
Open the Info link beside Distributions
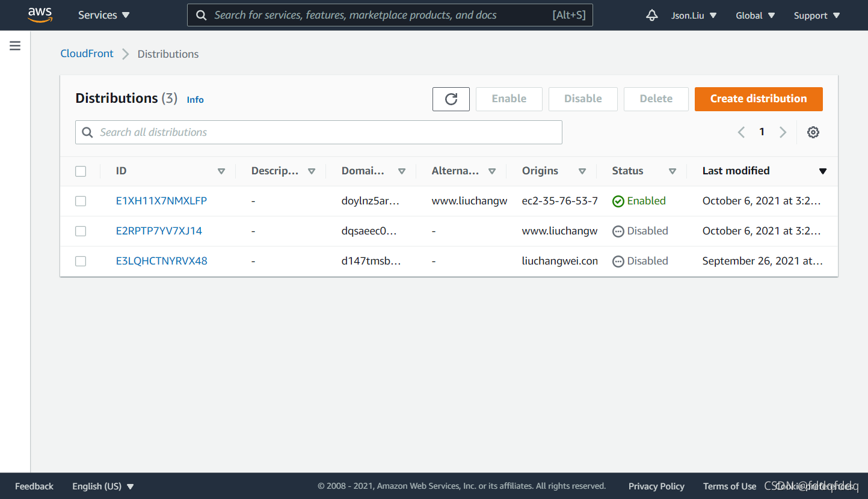click(195, 100)
